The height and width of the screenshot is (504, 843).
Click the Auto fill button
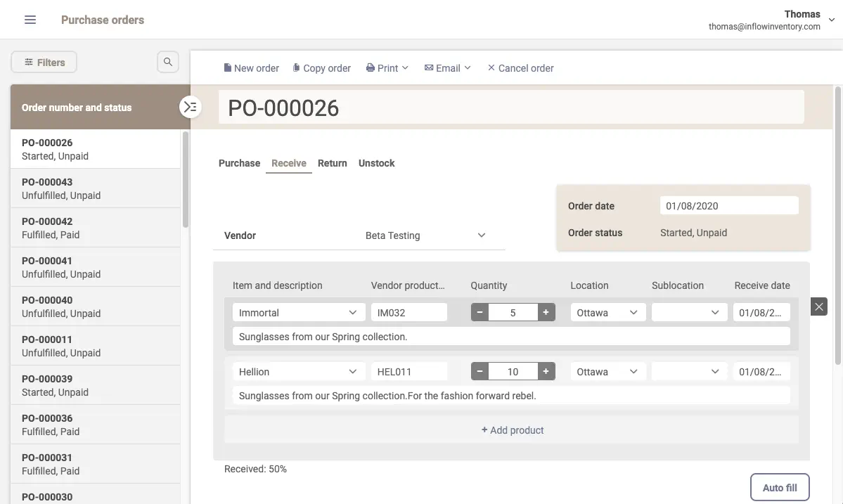tap(780, 487)
